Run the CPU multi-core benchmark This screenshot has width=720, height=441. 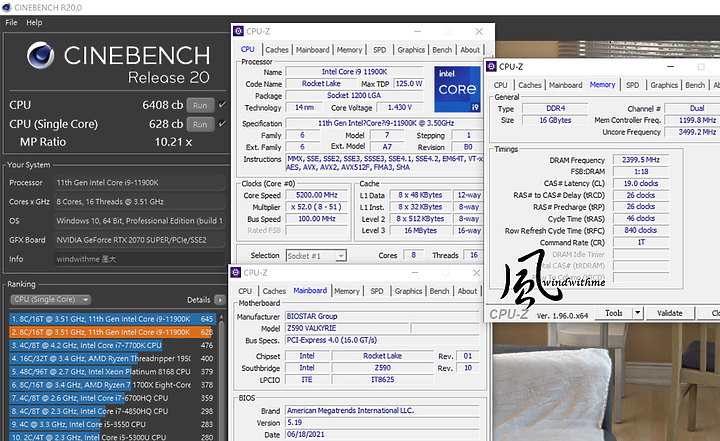(x=200, y=105)
